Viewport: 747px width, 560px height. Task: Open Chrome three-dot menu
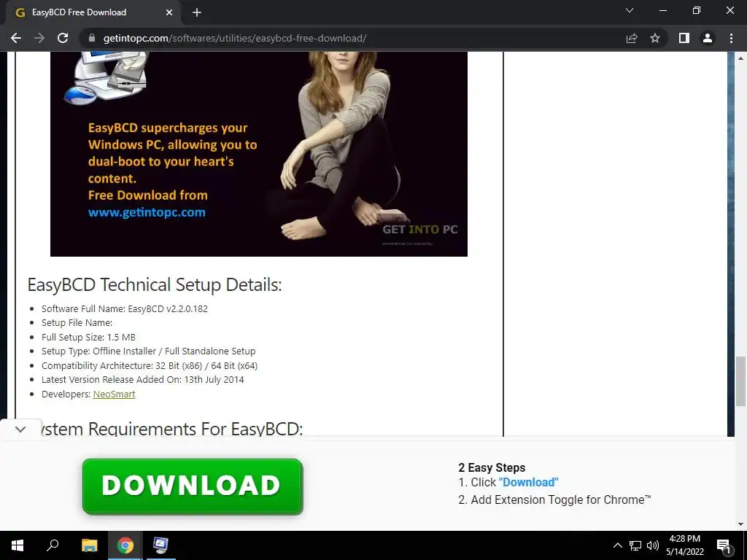[731, 38]
